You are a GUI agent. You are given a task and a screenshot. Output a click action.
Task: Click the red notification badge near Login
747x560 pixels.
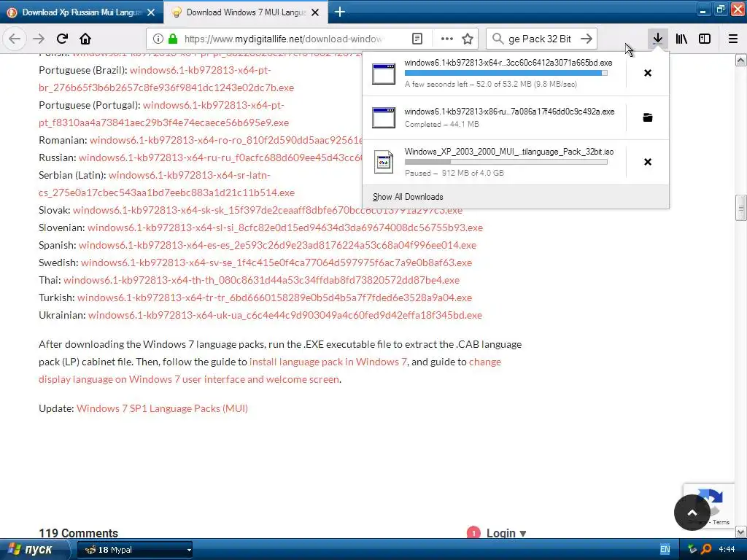click(x=473, y=532)
